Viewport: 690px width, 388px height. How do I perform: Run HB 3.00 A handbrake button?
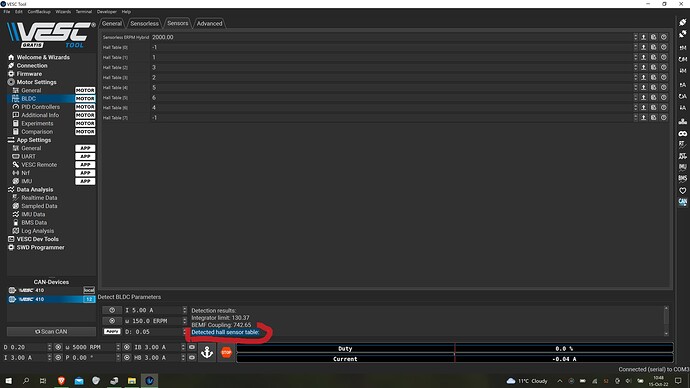[x=191, y=358]
